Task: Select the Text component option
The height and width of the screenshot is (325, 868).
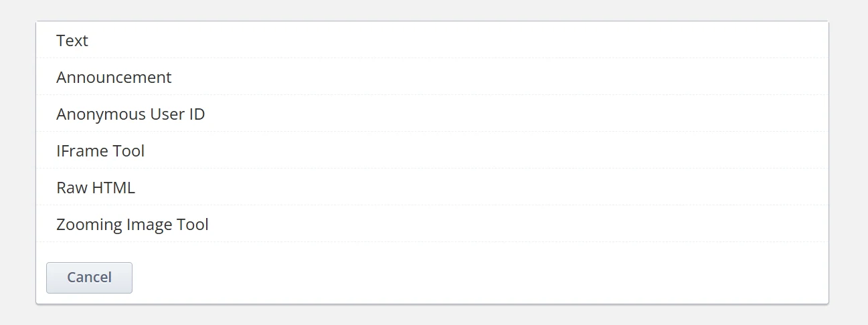Action: (x=432, y=40)
